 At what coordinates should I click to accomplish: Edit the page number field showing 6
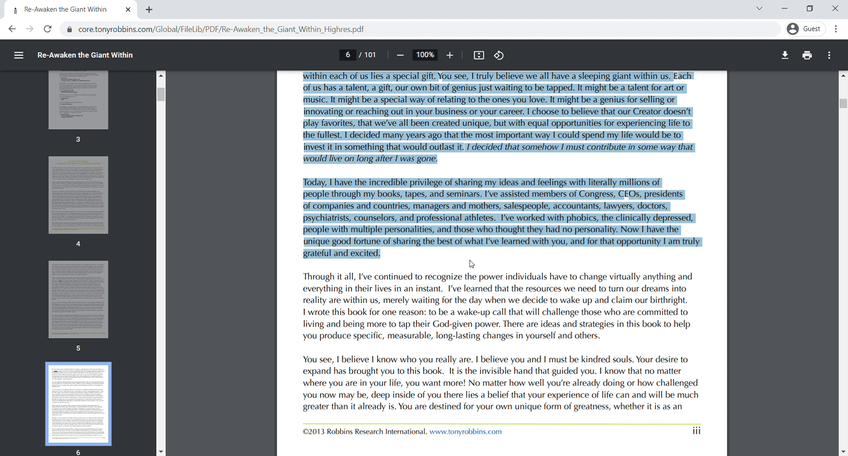tap(347, 55)
